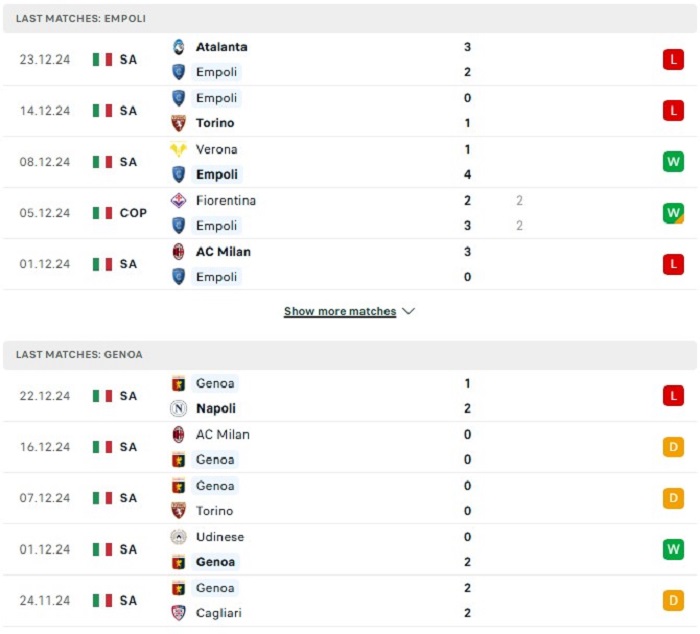700x634 pixels.
Task: Open the Show more matches link
Action: pyautogui.click(x=340, y=311)
